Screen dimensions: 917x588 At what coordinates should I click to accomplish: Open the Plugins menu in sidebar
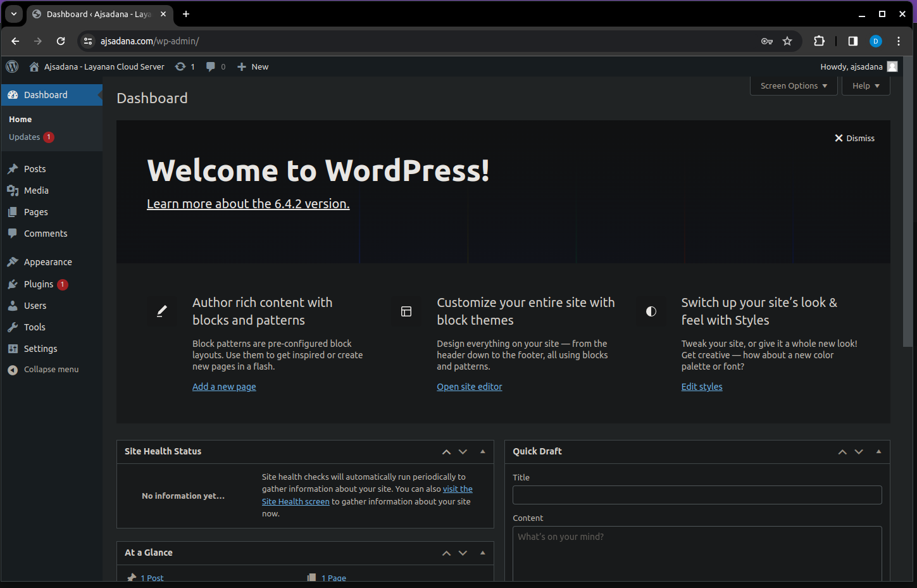(x=39, y=284)
